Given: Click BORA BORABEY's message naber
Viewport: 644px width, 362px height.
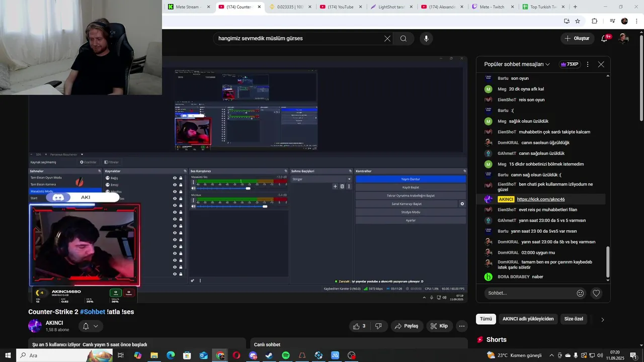Looking at the screenshot, I should [537, 277].
